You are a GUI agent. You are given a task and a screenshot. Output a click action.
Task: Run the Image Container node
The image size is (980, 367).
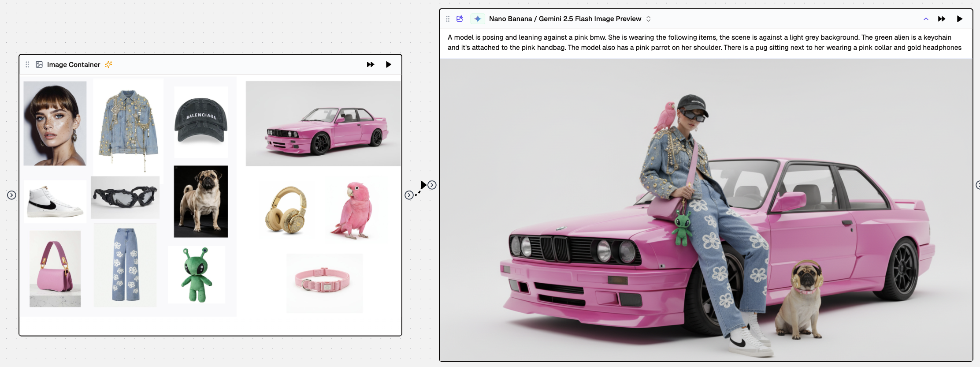(x=388, y=64)
